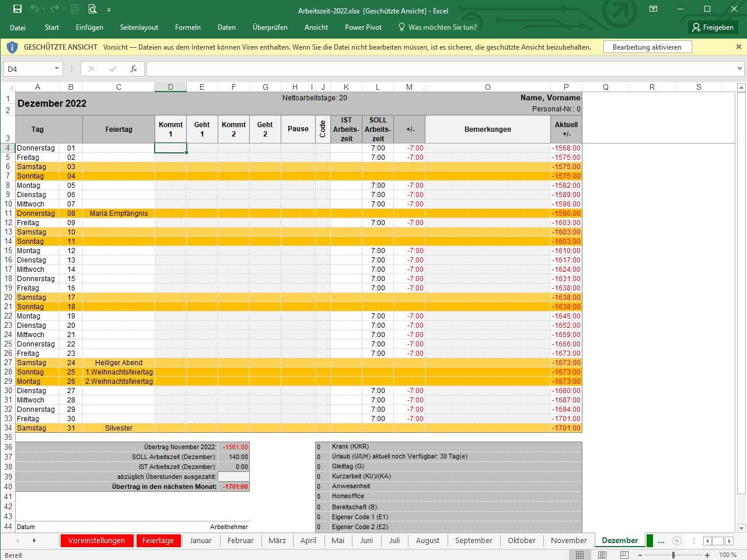Open the Name Box dropdown
747x560 pixels.
click(x=57, y=69)
